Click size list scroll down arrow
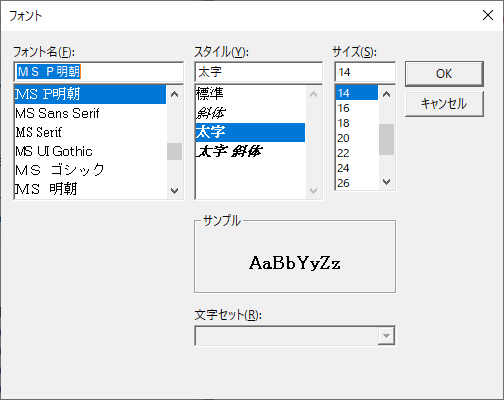This screenshot has height=400, width=504. [x=387, y=182]
